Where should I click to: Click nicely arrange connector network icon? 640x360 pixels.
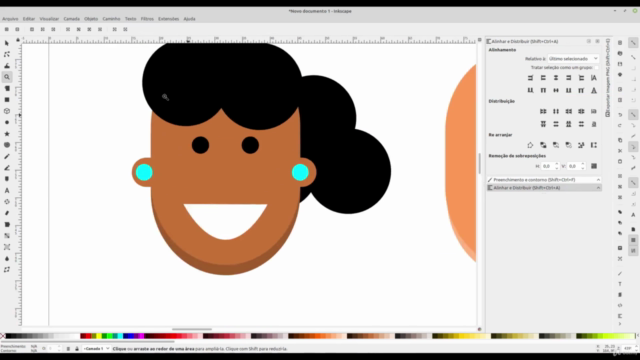click(x=530, y=145)
